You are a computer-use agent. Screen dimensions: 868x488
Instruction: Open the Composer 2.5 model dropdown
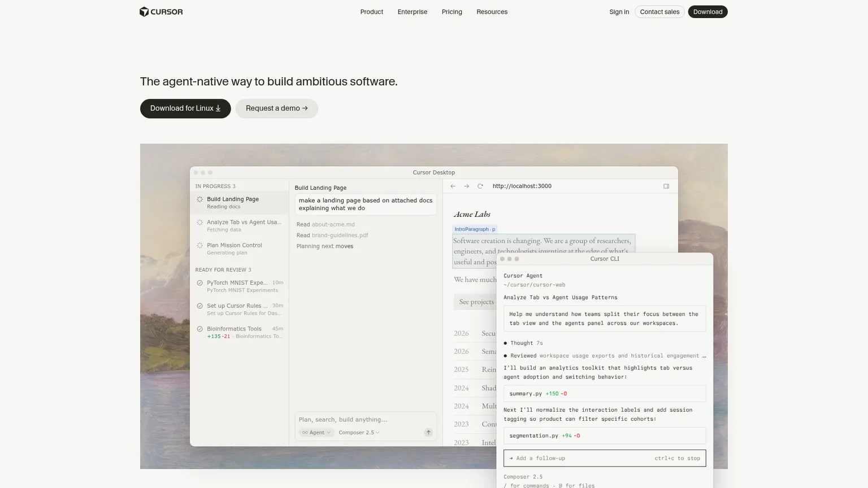click(x=359, y=433)
